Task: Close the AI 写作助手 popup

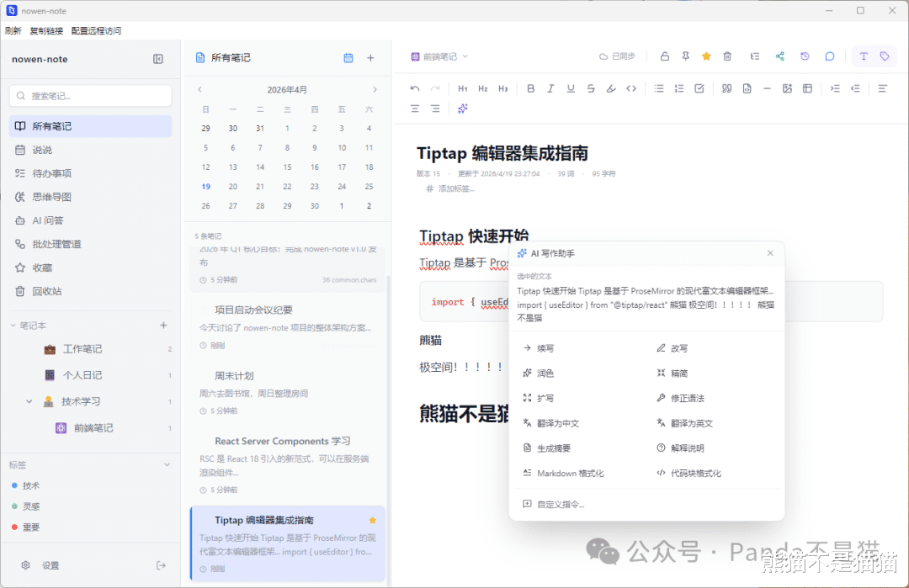Action: (770, 253)
